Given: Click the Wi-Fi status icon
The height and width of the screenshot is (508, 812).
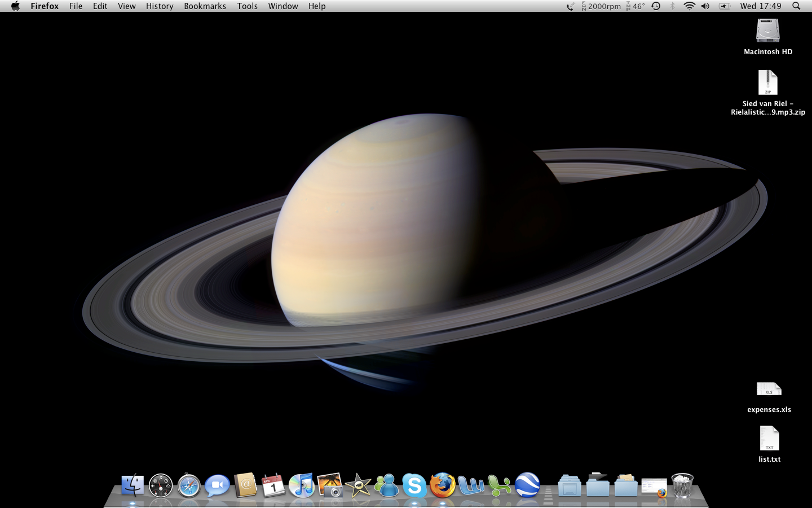Looking at the screenshot, I should pos(689,6).
